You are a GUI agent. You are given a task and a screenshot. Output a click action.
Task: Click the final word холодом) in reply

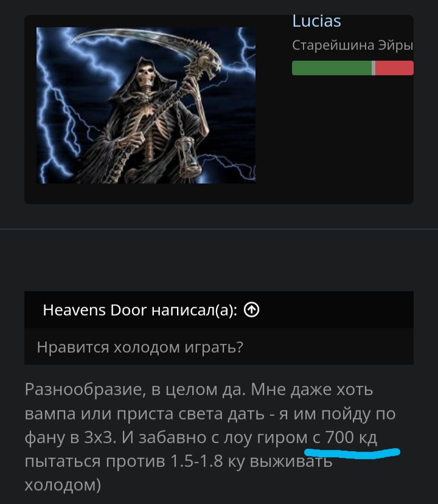tap(63, 485)
